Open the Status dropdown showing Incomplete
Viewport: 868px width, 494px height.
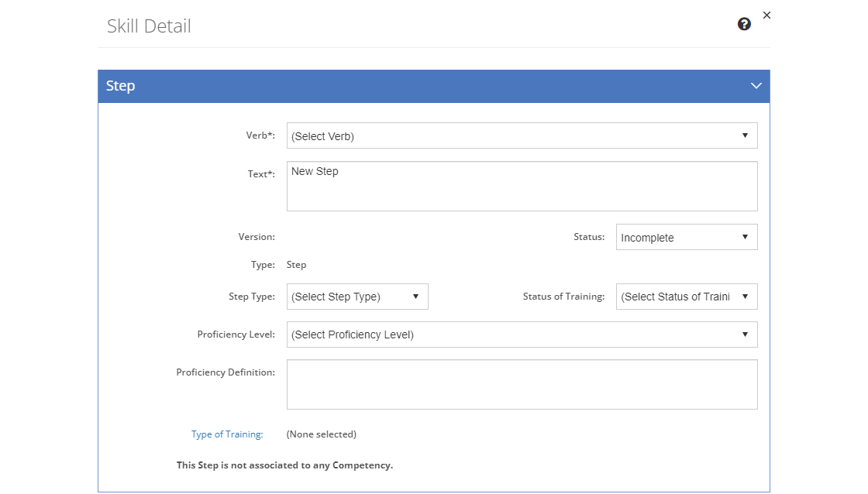tap(687, 237)
